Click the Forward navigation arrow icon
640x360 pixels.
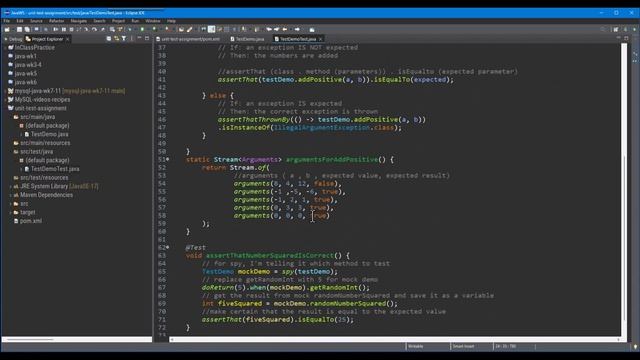(297, 29)
